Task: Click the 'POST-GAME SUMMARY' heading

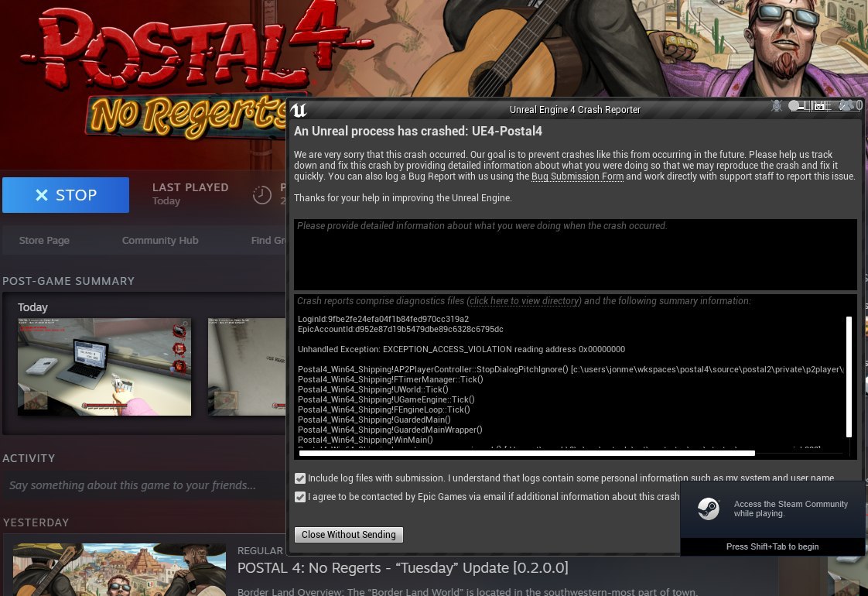Action: [x=69, y=281]
